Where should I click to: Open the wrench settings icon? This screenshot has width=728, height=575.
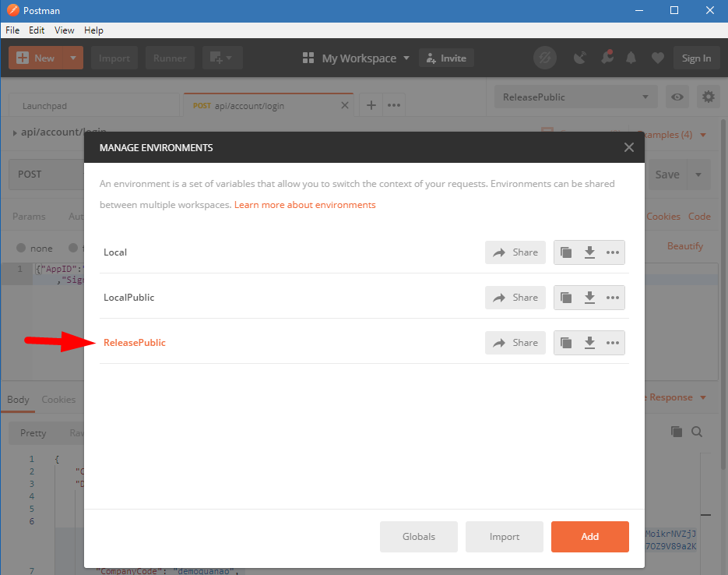[x=607, y=57]
